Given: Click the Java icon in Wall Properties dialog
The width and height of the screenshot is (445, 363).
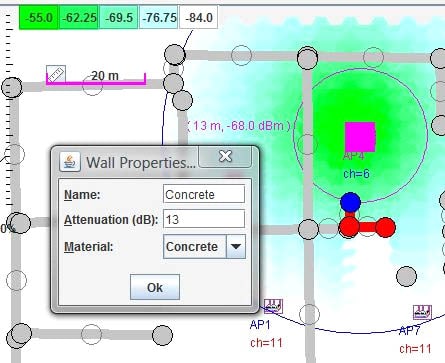Looking at the screenshot, I should click(70, 162).
